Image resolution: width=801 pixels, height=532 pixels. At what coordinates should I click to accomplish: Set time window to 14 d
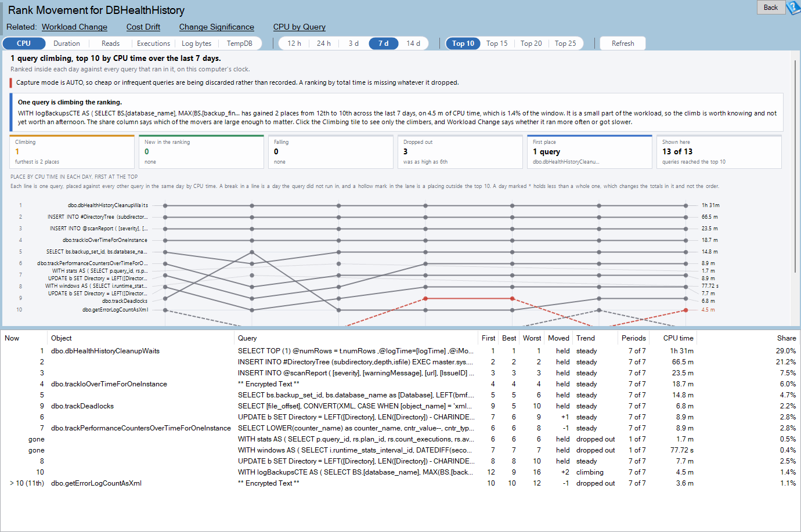click(413, 44)
